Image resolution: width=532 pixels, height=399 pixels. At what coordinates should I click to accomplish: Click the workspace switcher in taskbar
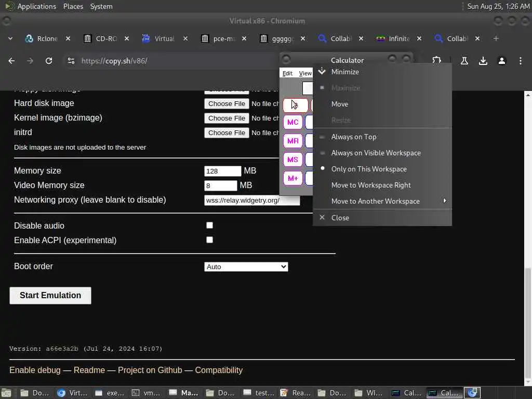pos(472,393)
